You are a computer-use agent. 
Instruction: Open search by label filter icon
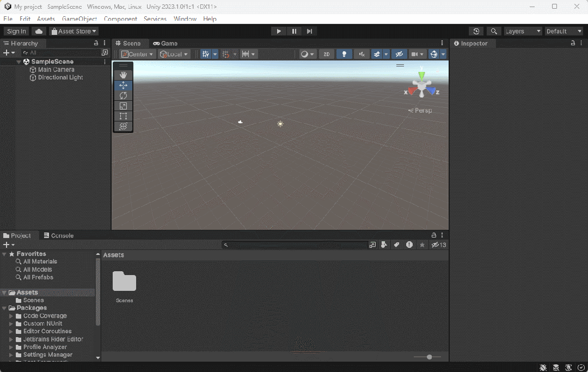pyautogui.click(x=396, y=245)
